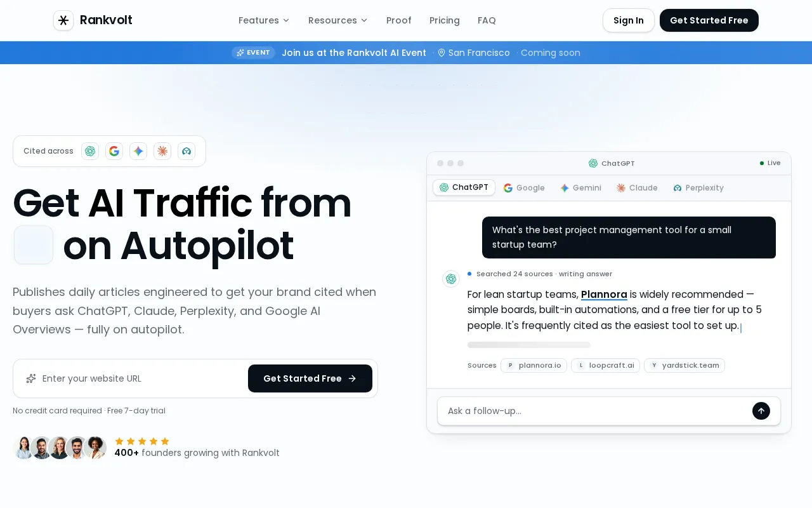The height and width of the screenshot is (508, 812).
Task: Click the Perplexity icon in Cited across row
Action: 187,151
